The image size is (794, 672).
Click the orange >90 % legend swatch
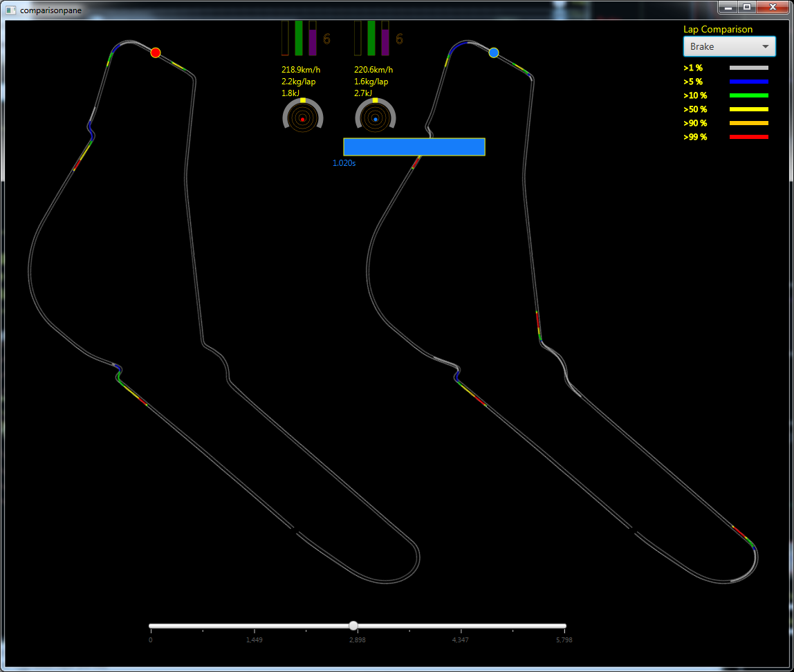pyautogui.click(x=749, y=123)
